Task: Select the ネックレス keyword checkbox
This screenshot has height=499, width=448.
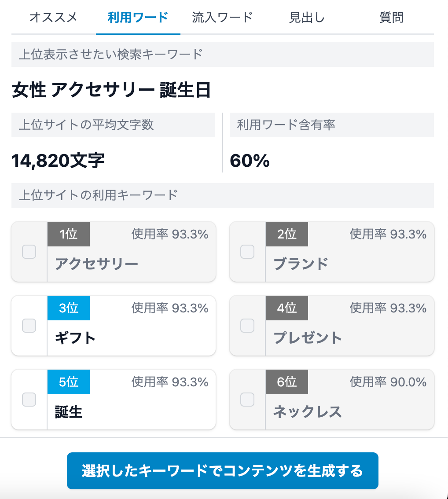Action: click(x=247, y=400)
